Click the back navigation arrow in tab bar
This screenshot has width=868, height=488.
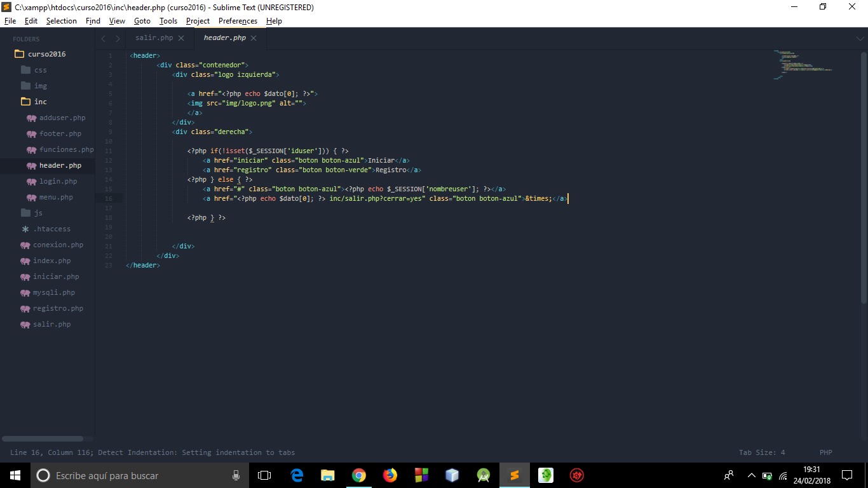click(104, 38)
